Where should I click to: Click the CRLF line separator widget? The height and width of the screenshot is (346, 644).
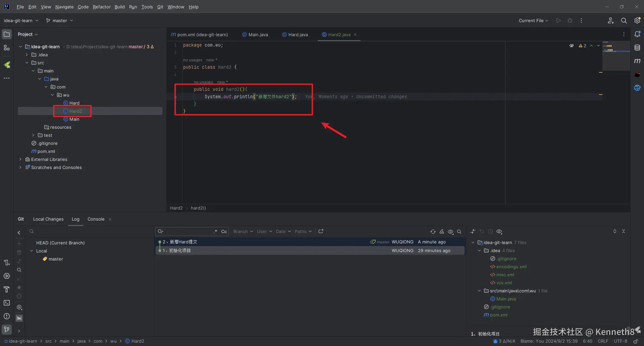[603, 341]
